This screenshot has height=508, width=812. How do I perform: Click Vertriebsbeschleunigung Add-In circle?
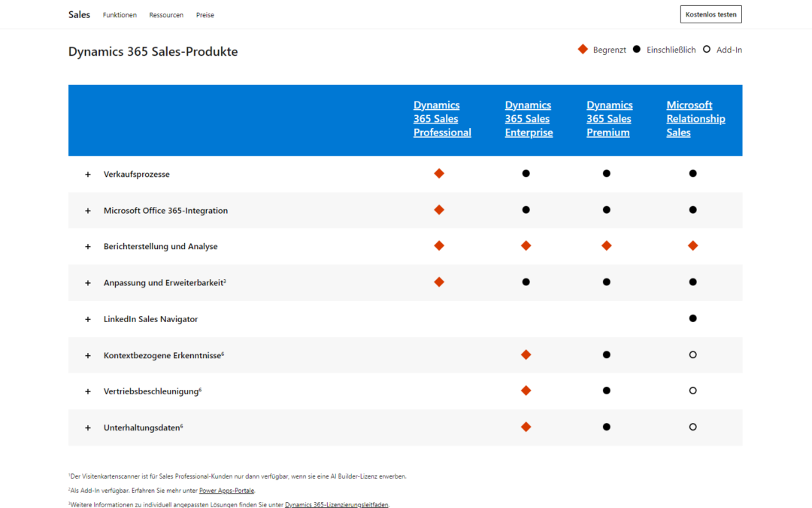tap(693, 391)
